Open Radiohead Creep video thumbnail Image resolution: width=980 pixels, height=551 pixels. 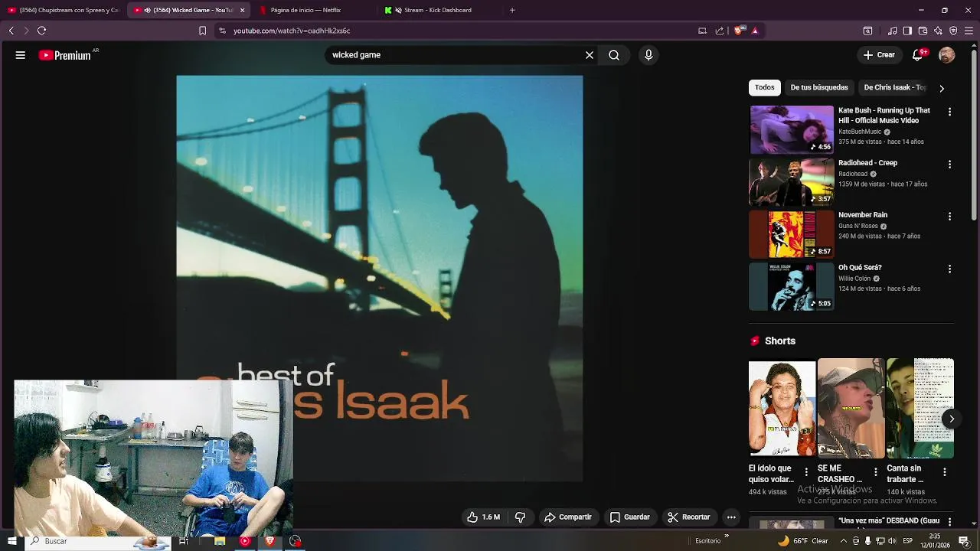click(792, 182)
